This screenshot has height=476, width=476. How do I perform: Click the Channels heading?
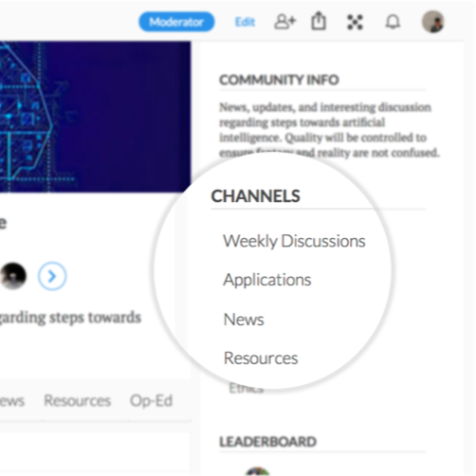tap(255, 196)
